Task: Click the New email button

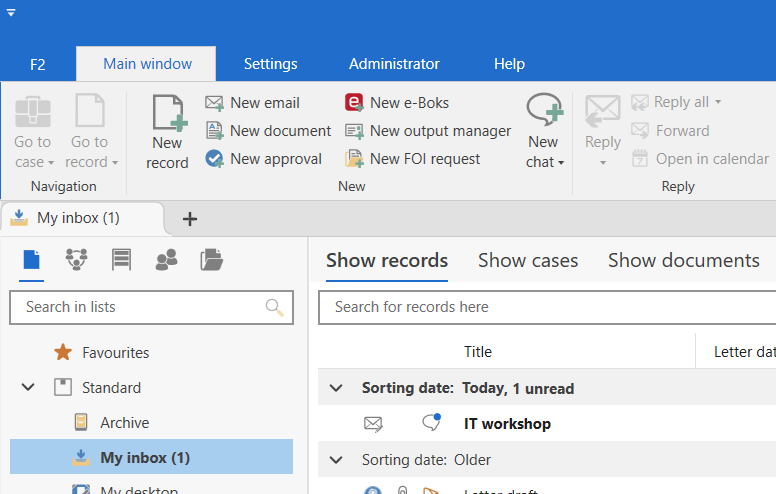Action: pos(252,103)
